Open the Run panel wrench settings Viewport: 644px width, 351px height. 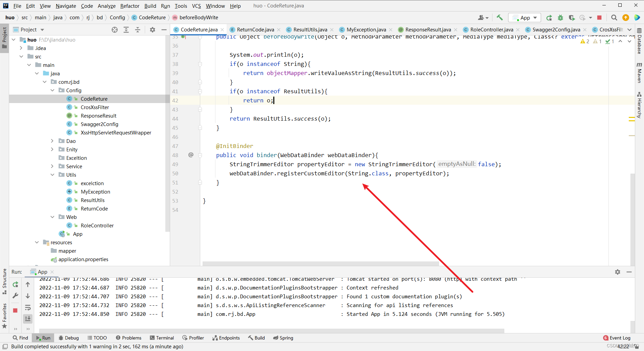[15, 296]
